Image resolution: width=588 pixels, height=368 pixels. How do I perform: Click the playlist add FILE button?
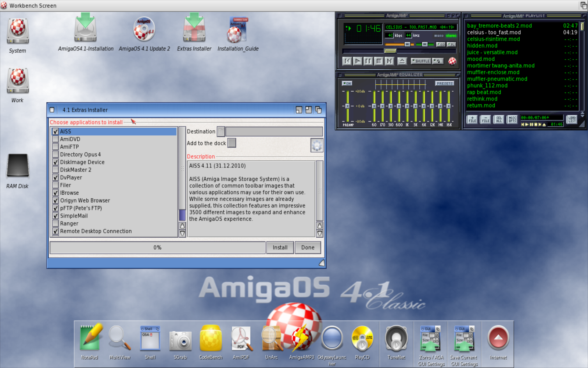[x=472, y=119]
